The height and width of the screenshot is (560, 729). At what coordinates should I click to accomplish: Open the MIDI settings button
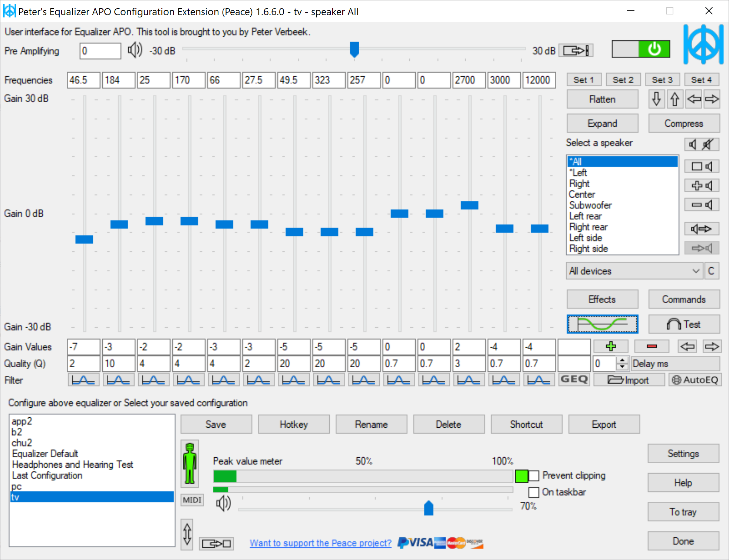pos(192,500)
